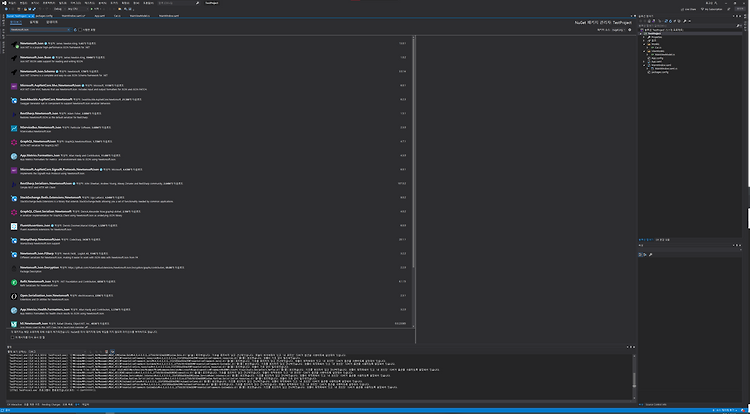Click the Output window vertical scrollbar

(x=634, y=378)
